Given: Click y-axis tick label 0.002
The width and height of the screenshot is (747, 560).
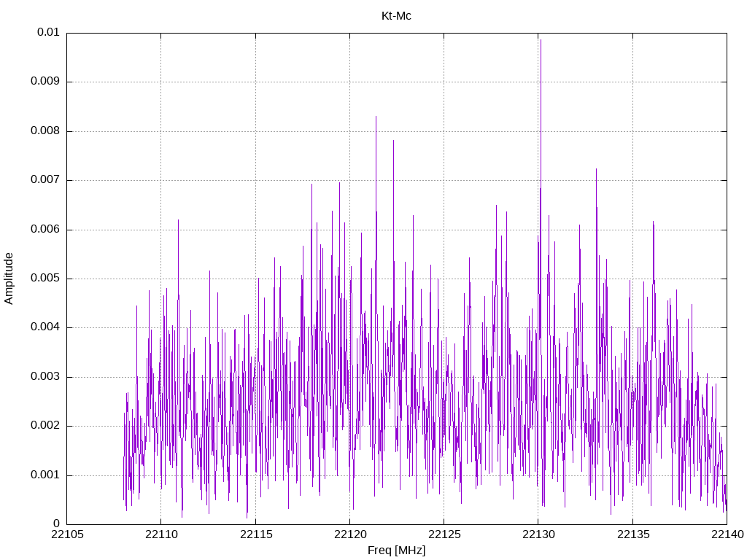Looking at the screenshot, I should click(x=45, y=426).
